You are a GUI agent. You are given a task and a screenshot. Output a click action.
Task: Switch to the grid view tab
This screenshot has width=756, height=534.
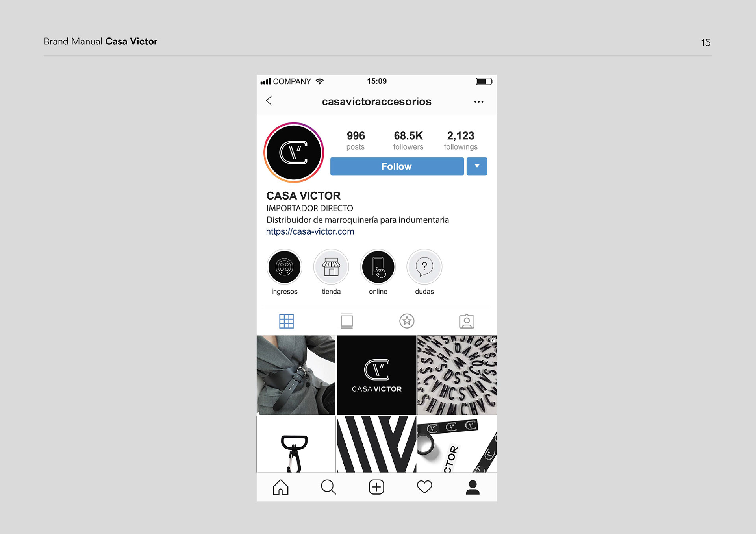pos(287,321)
